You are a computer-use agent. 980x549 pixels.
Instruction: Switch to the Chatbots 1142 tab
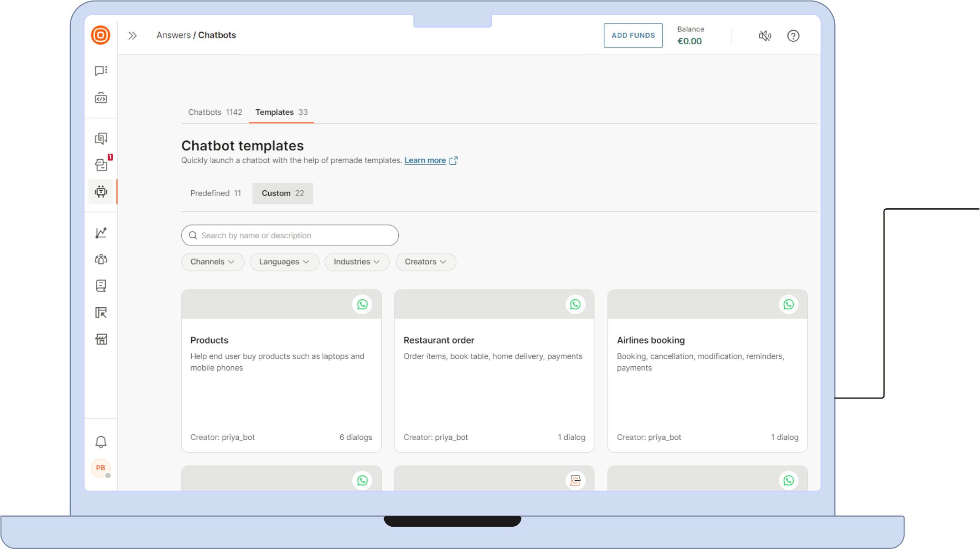pyautogui.click(x=215, y=112)
